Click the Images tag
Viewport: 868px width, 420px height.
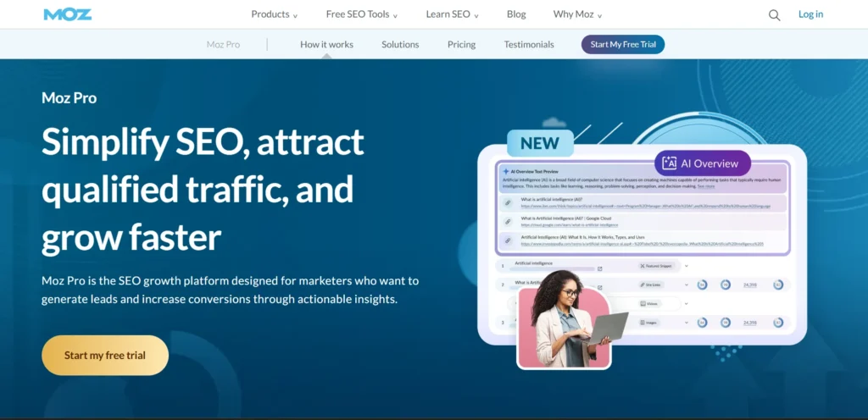(x=648, y=323)
